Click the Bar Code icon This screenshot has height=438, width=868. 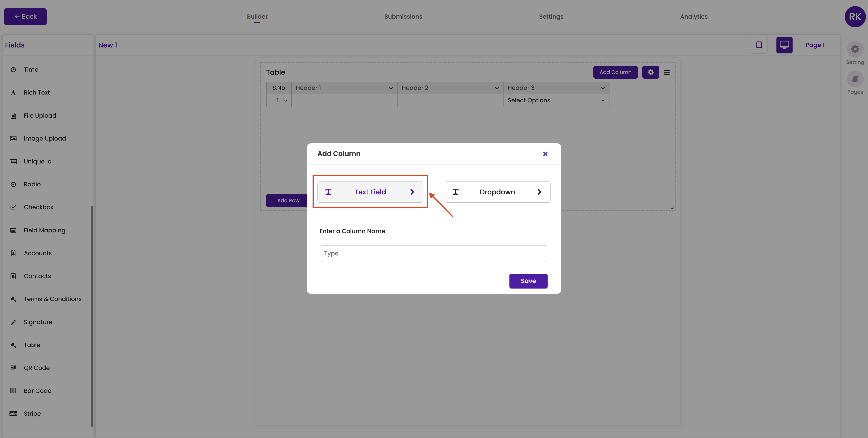pos(13,391)
